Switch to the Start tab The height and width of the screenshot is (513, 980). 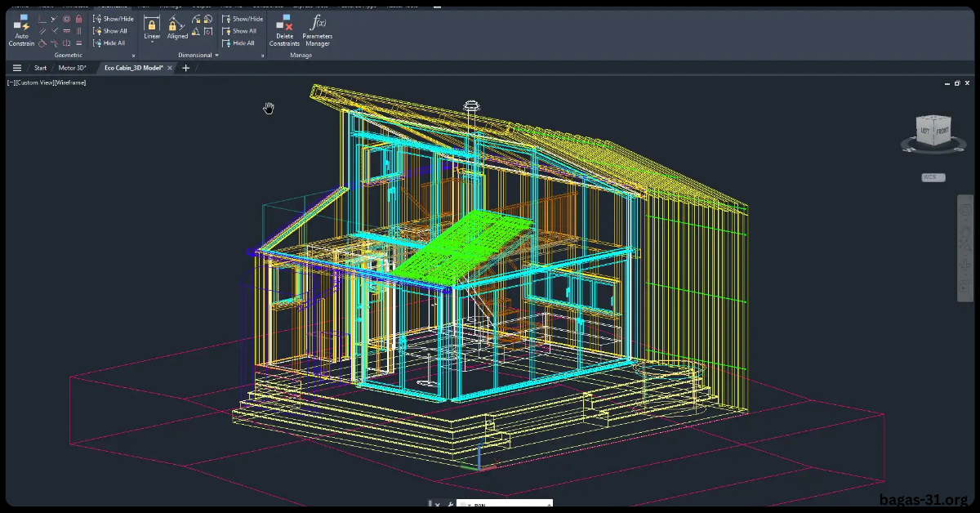[x=40, y=68]
